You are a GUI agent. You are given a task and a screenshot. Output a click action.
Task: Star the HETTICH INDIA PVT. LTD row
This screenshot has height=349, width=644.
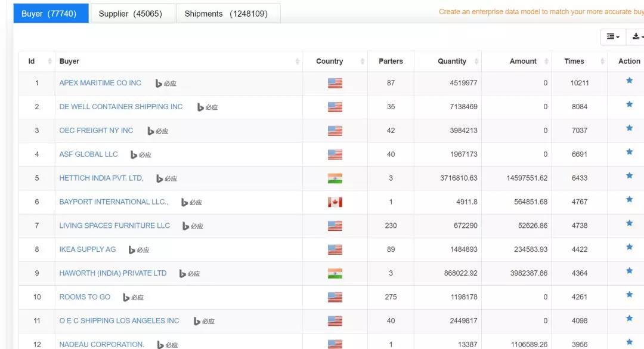click(629, 176)
